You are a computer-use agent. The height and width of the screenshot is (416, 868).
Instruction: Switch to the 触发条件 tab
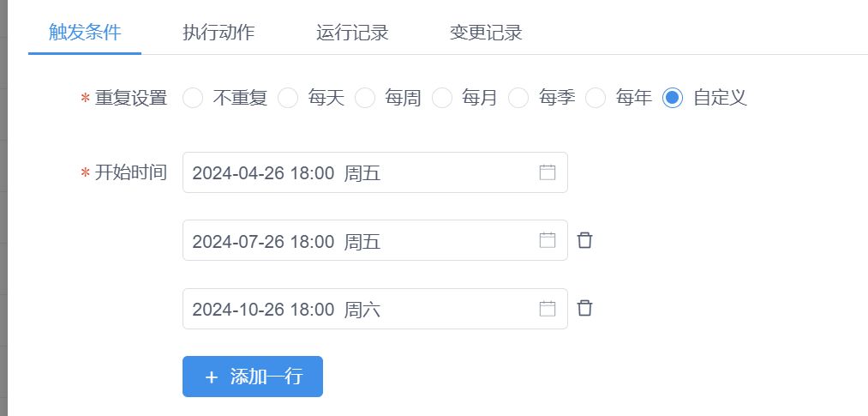coord(85,32)
